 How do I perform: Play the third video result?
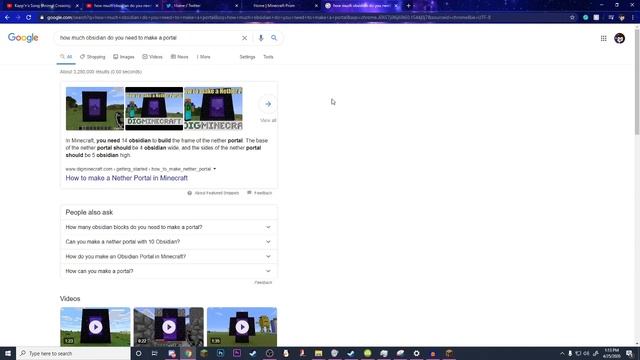click(x=242, y=327)
